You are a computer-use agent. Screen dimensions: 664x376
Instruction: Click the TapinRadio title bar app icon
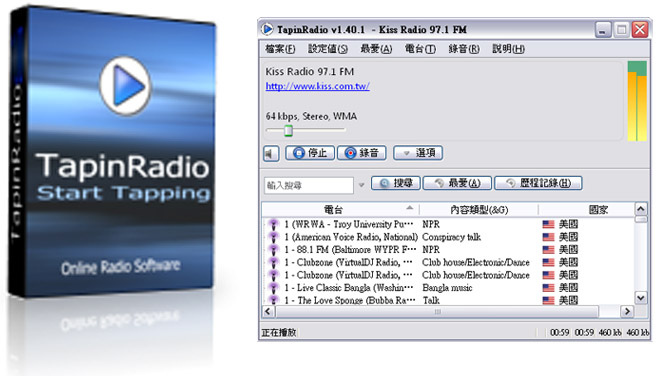tap(267, 29)
